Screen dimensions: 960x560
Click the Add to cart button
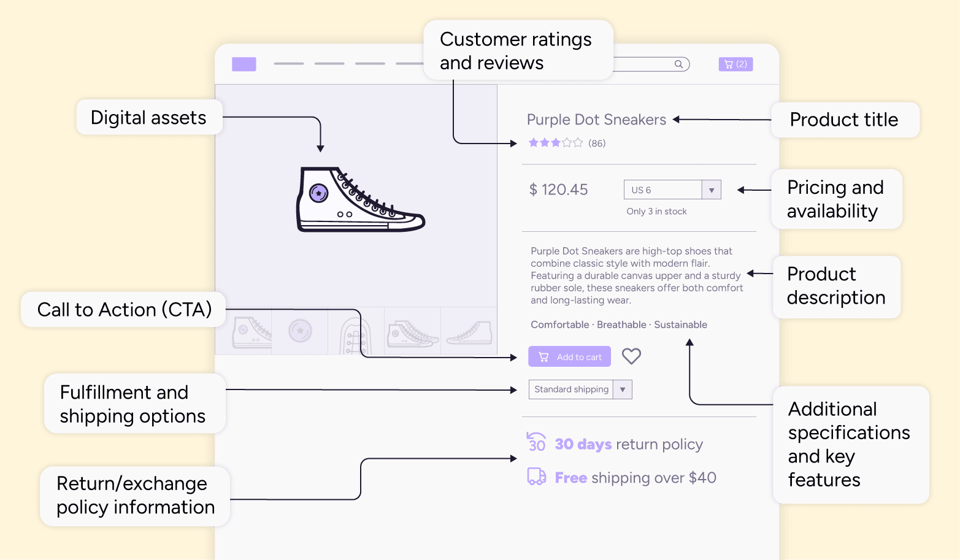click(569, 357)
